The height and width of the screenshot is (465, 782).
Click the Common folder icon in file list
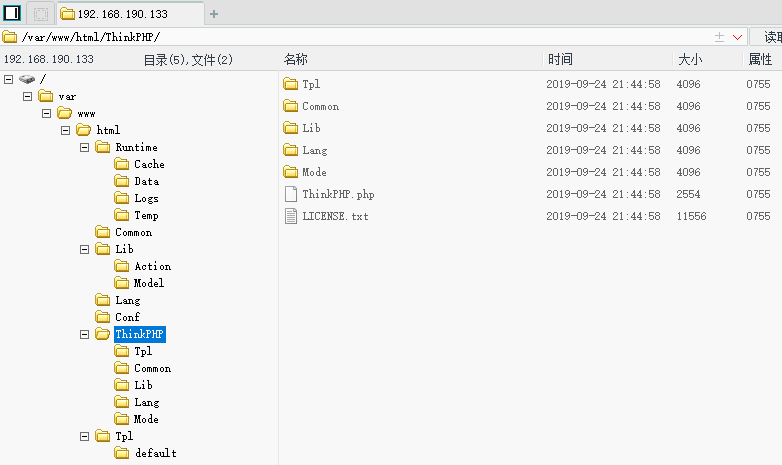291,105
